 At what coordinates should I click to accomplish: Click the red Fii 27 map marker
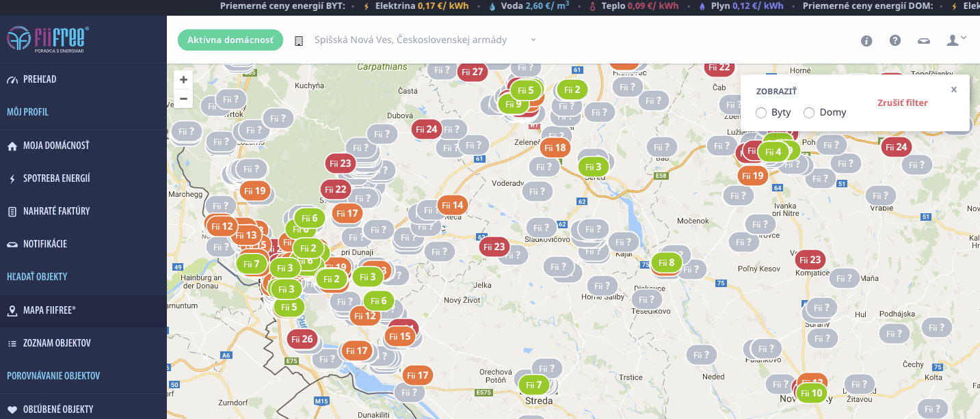(x=472, y=72)
